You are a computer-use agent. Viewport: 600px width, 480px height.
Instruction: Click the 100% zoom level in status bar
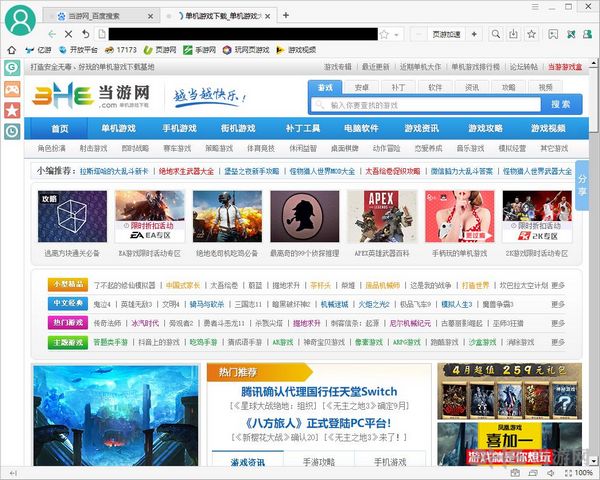coord(584,473)
